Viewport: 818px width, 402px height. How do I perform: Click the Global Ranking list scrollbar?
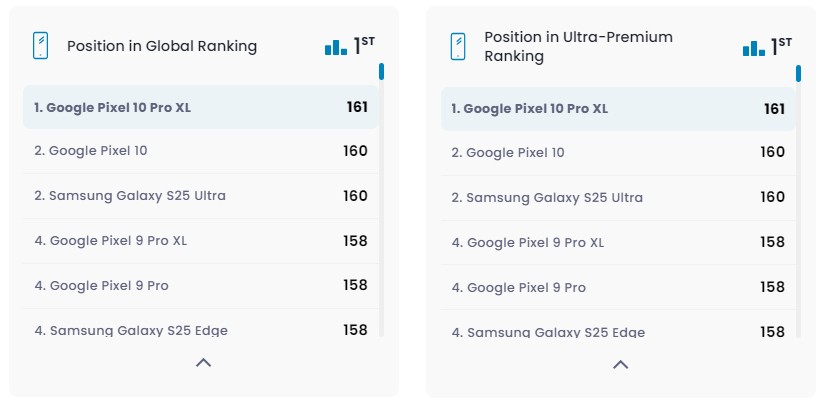click(381, 72)
